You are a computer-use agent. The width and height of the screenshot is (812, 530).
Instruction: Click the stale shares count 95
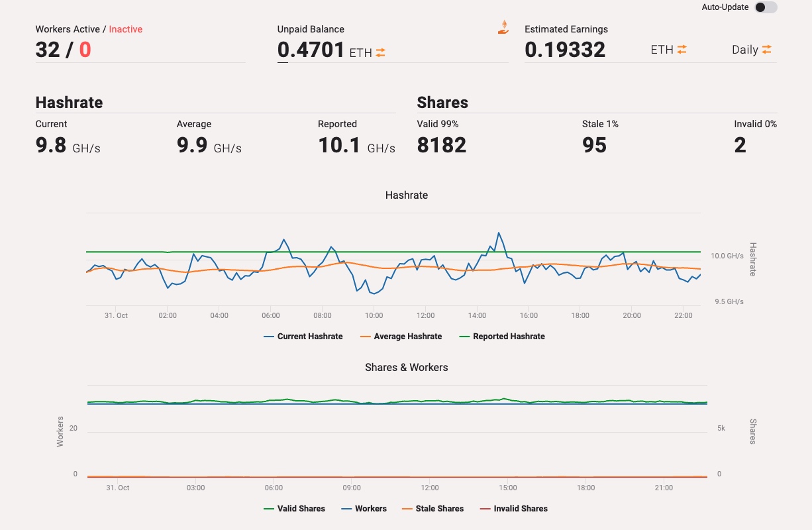pos(595,144)
